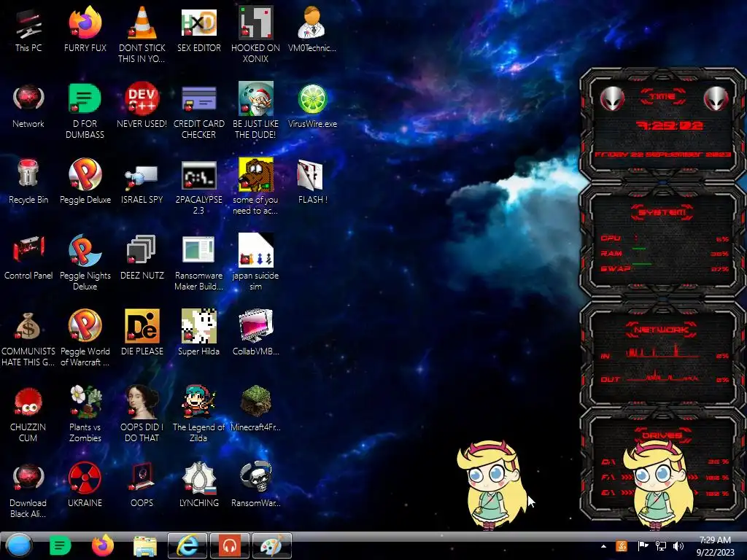Select the UKRAINE radiation symbol icon
Viewport: 747px width, 560px height.
click(85, 484)
